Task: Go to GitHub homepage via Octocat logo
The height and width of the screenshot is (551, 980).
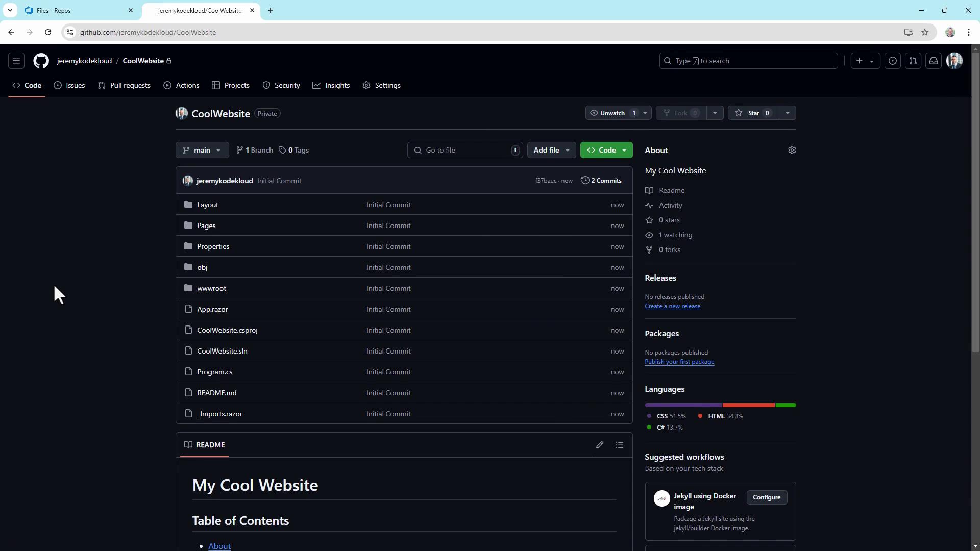Action: pyautogui.click(x=41, y=61)
